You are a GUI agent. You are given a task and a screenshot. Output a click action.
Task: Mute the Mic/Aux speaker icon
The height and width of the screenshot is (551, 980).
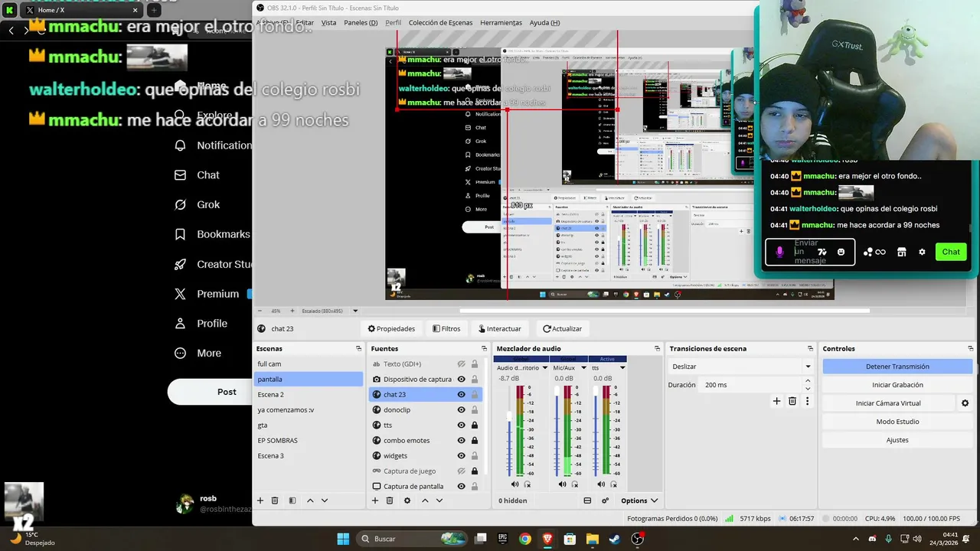[x=563, y=484]
